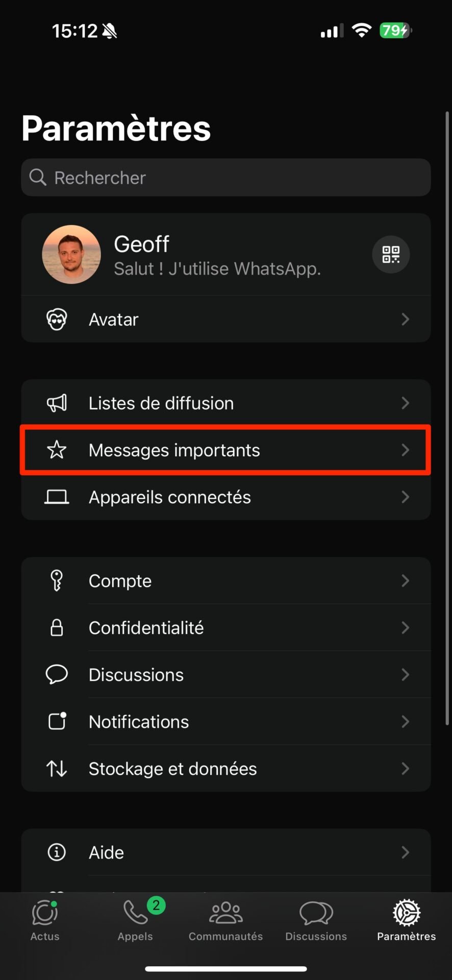The image size is (452, 980).
Task: Switch to the Appels tab
Action: point(136,920)
